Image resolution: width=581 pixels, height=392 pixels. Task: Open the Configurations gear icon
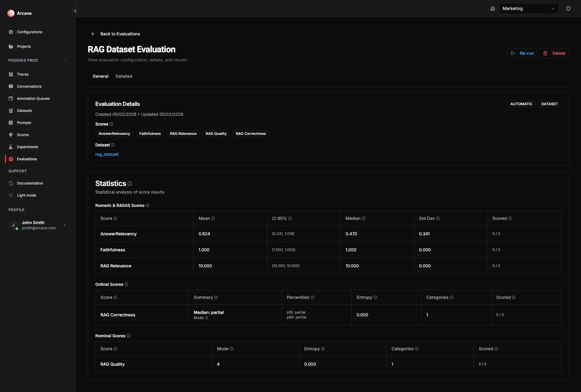pos(11,32)
